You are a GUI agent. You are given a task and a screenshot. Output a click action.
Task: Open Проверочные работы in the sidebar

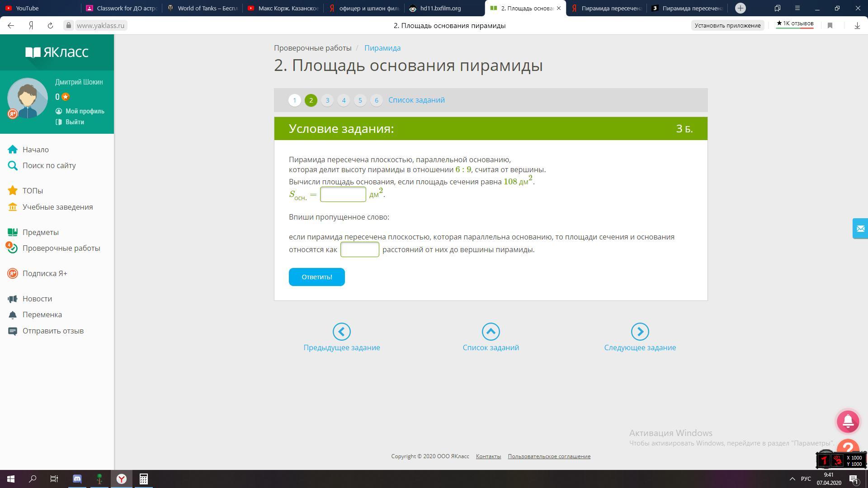[x=61, y=248]
